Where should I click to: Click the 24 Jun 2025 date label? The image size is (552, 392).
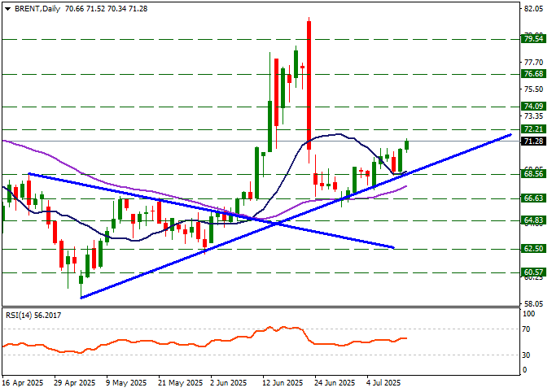335,383
